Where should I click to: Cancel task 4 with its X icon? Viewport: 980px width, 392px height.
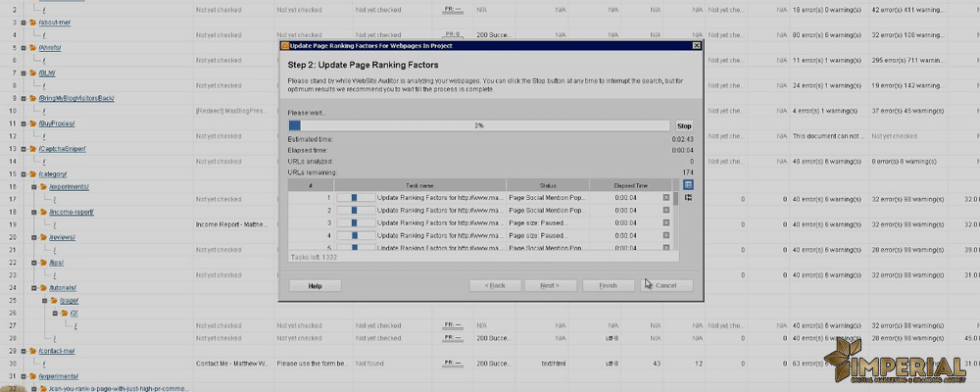[666, 235]
